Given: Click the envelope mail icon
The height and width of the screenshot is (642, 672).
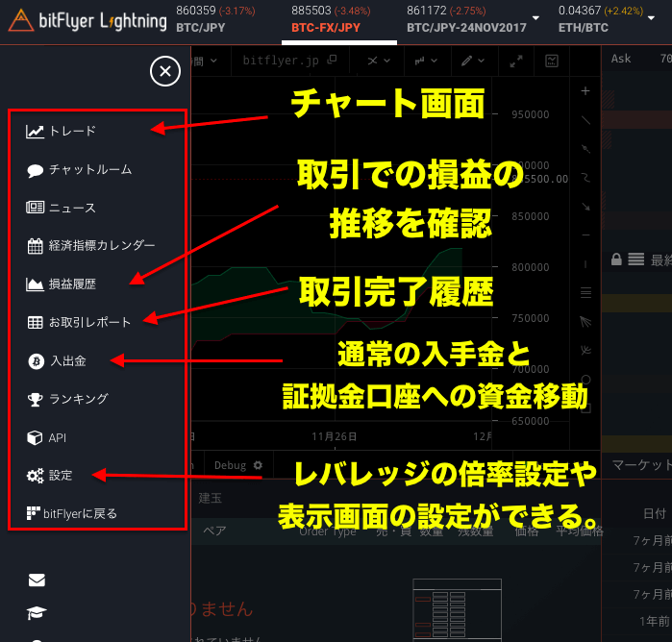Looking at the screenshot, I should click(37, 580).
